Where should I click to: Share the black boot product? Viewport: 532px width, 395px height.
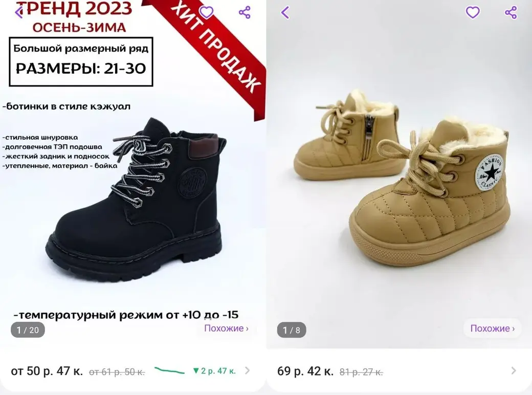[x=245, y=12]
